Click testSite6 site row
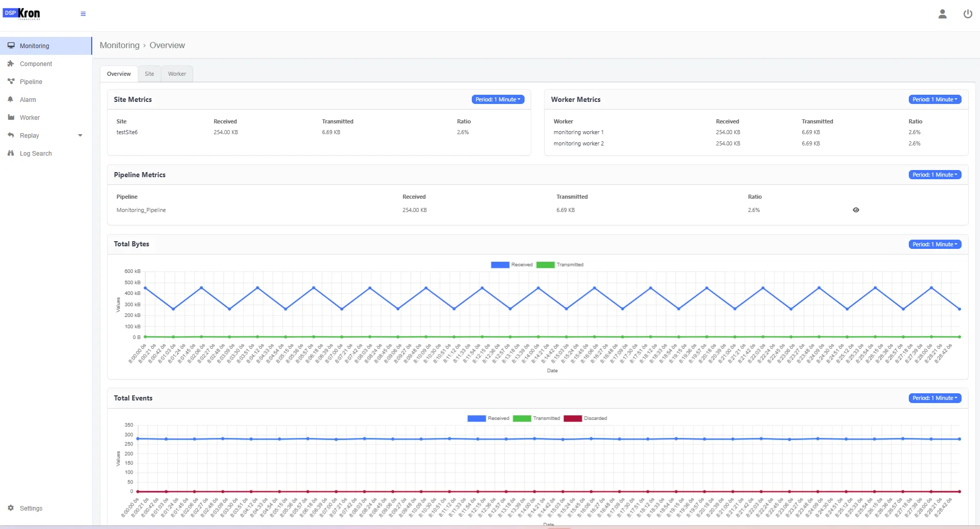 tap(319, 132)
